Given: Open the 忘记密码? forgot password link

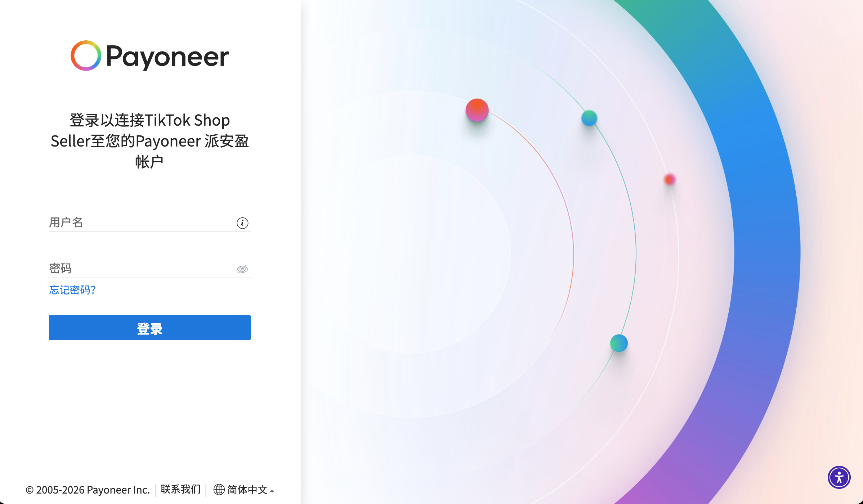Looking at the screenshot, I should [72, 290].
